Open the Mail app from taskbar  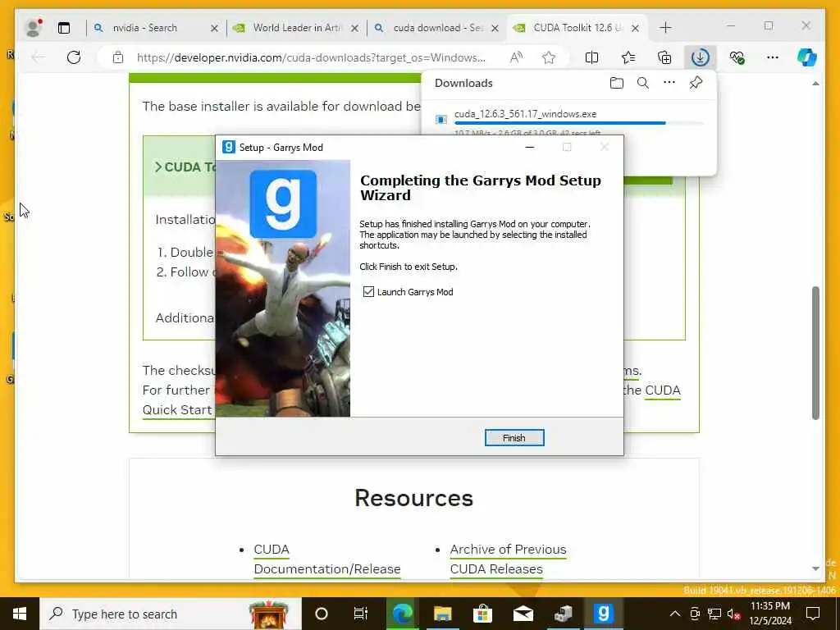(x=523, y=614)
